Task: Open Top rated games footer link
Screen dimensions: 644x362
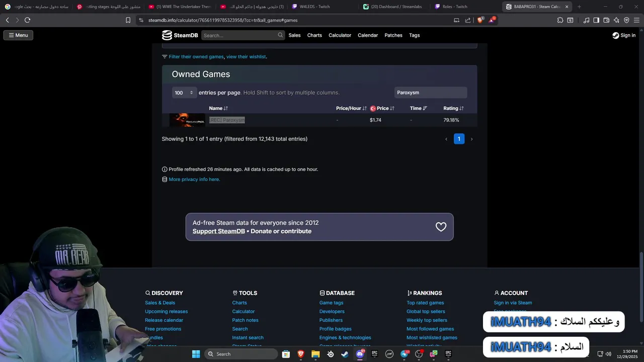Action: click(425, 303)
